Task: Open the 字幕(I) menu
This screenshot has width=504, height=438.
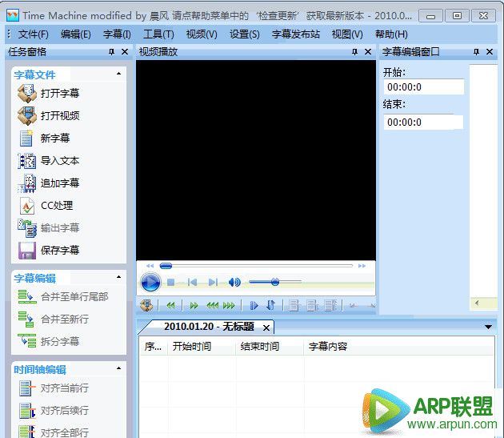Action: click(117, 34)
